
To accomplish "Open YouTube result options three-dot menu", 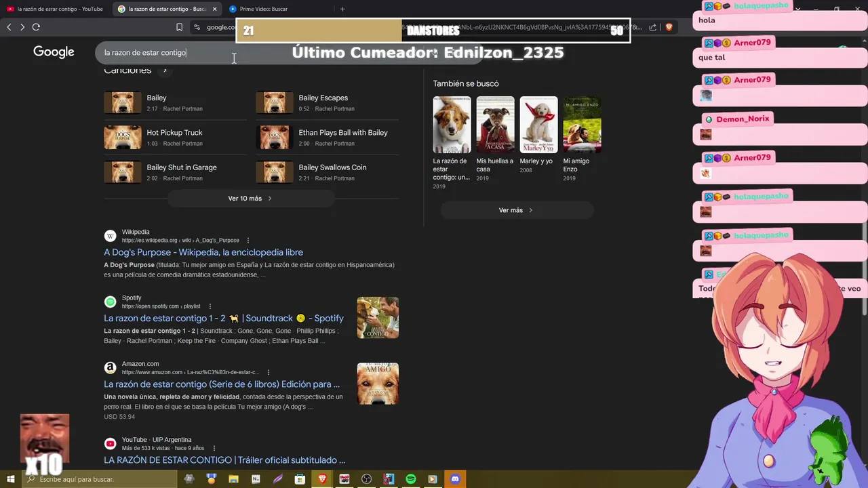I will coord(214,448).
